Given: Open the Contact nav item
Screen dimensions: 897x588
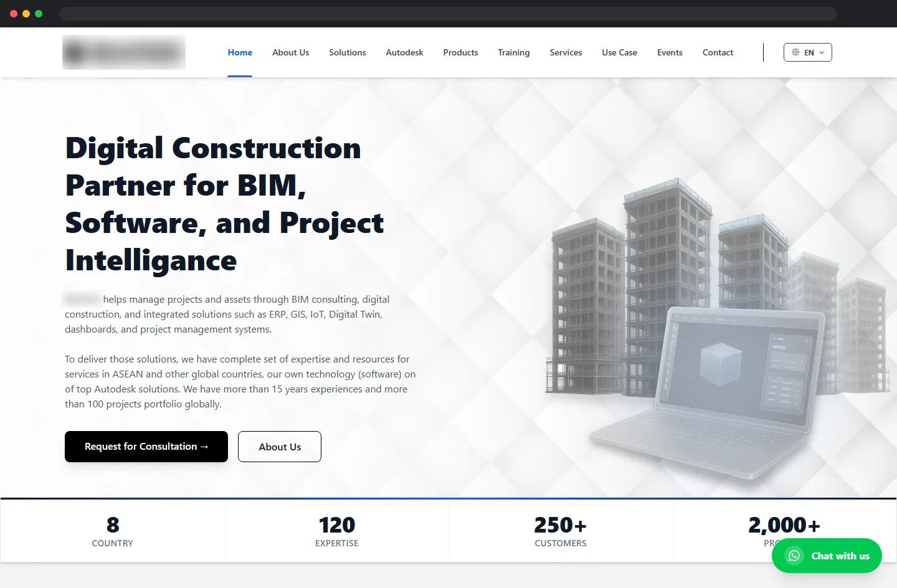Looking at the screenshot, I should [718, 52].
